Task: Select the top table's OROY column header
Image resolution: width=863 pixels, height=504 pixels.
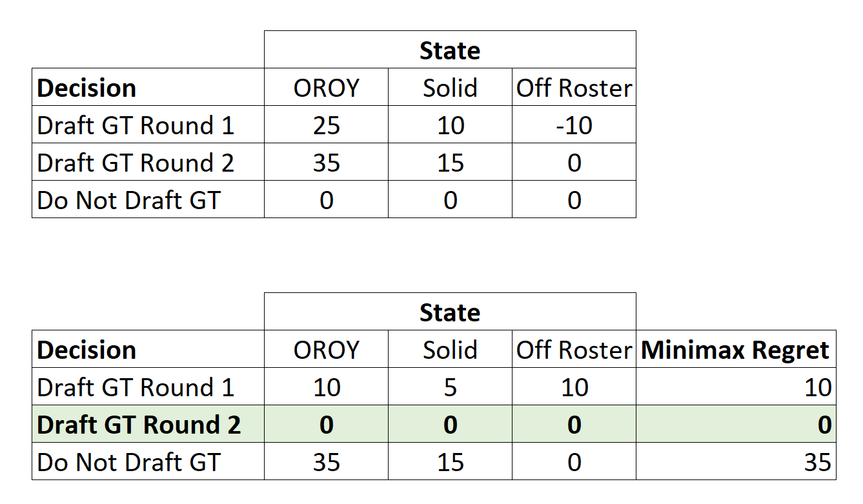Action: pyautogui.click(x=326, y=88)
